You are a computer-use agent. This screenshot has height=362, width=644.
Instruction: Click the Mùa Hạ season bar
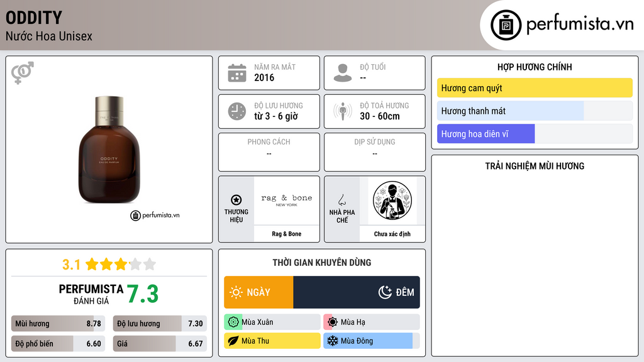tap(372, 322)
